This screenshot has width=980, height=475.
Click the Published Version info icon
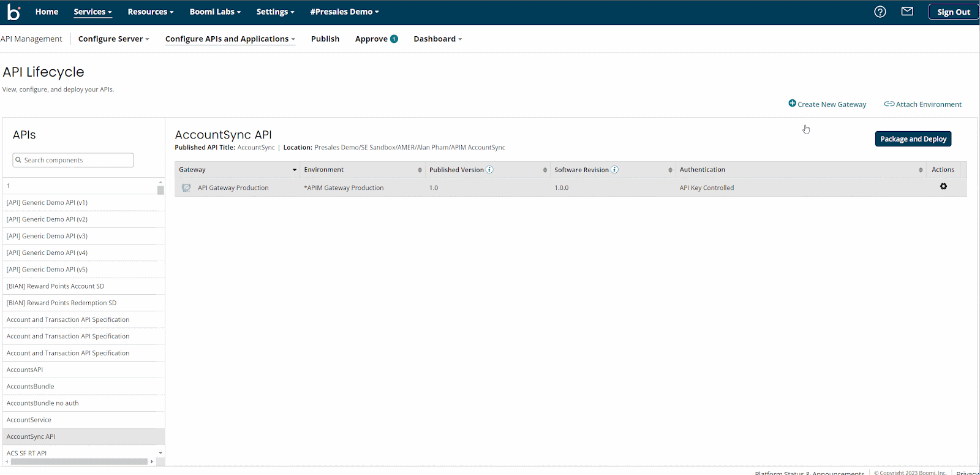[x=489, y=170]
